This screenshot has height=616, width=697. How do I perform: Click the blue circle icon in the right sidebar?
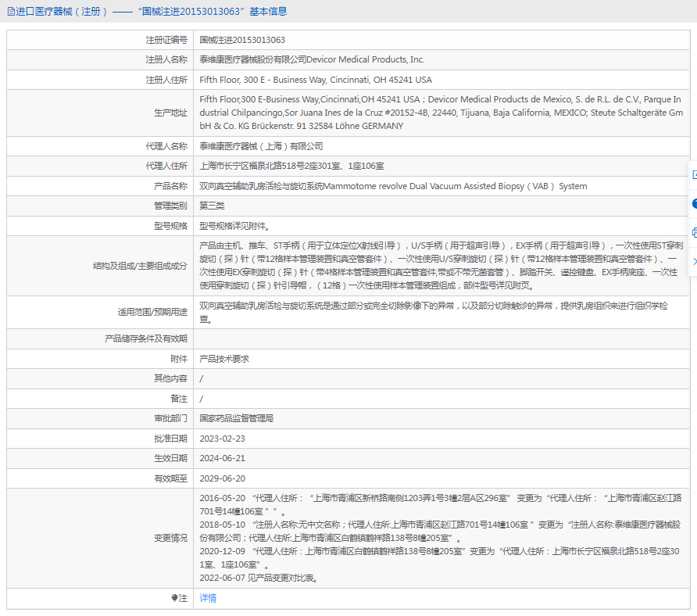[x=693, y=203]
